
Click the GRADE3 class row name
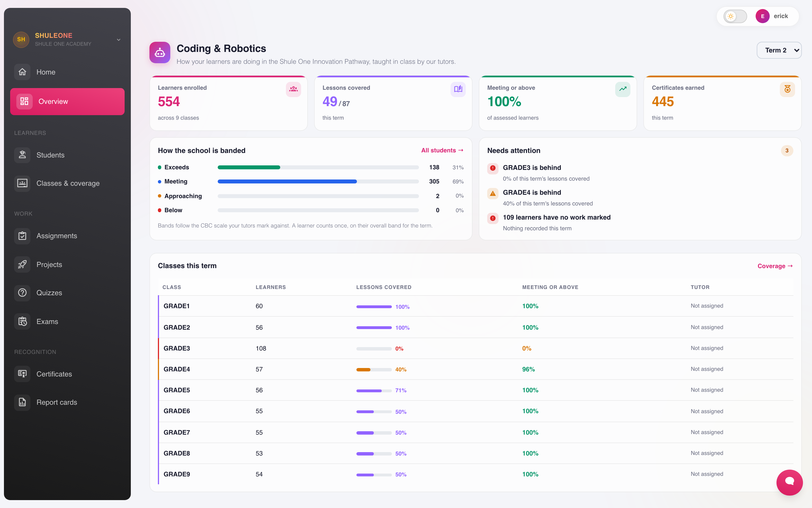176,349
